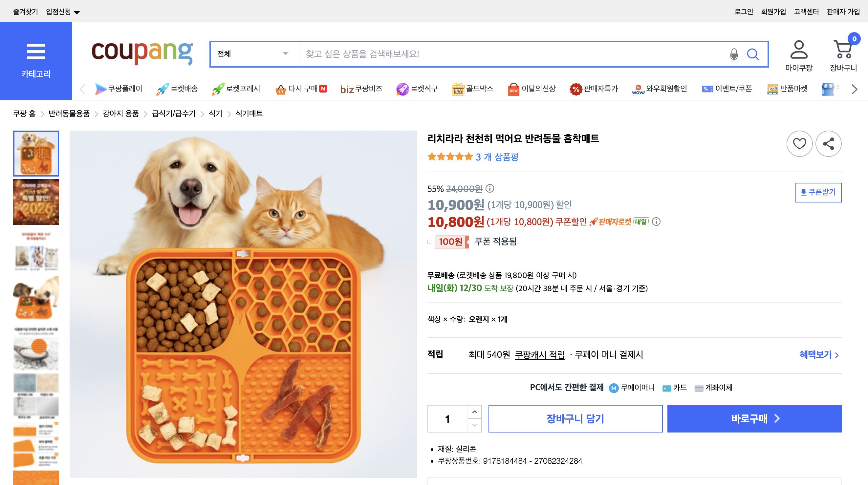Open the 장바구니 cart icon

coord(843,51)
